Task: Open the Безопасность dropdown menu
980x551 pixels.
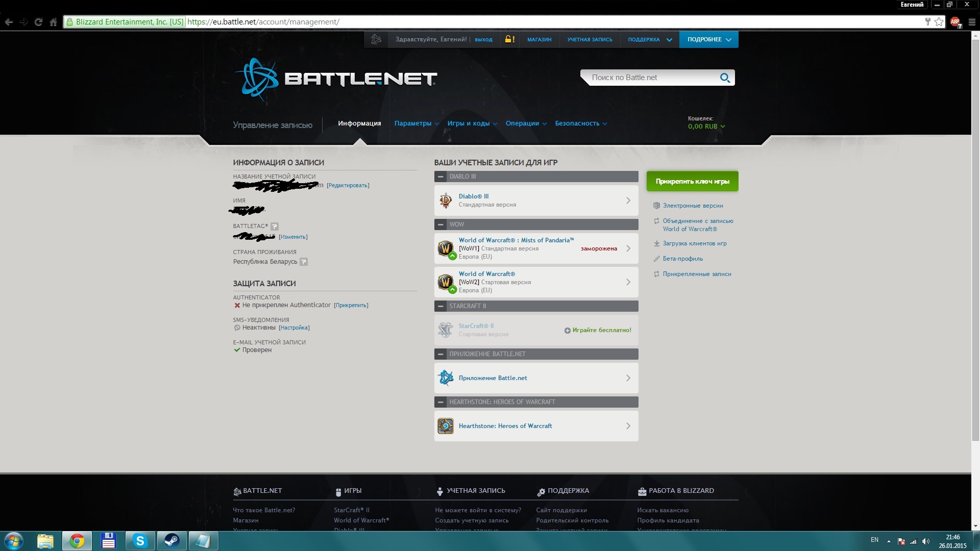Action: pos(581,123)
